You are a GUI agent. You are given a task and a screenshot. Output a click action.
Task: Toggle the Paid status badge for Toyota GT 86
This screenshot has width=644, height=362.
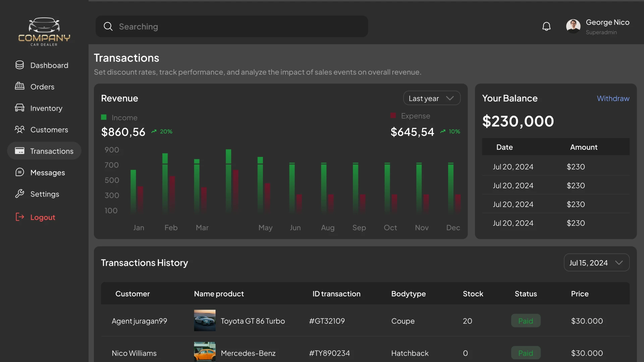525,320
